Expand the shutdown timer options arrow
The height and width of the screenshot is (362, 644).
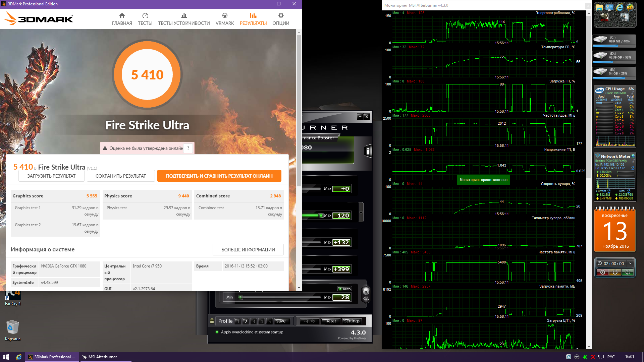click(630, 263)
